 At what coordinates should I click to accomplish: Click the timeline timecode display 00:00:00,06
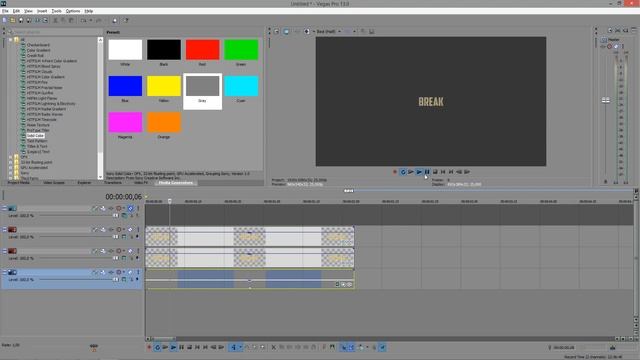click(124, 197)
